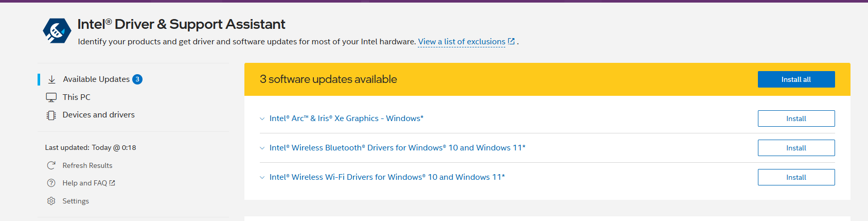Click the Settings gear icon
868x221 pixels.
coord(51,201)
